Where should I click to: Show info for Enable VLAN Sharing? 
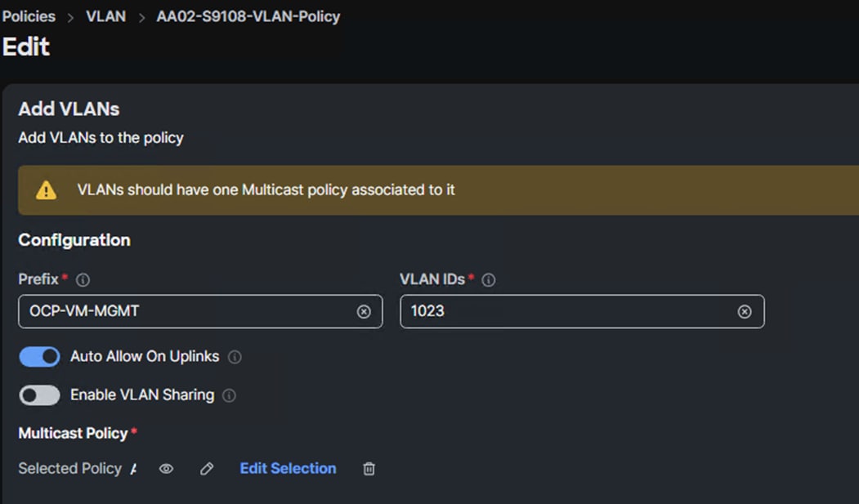(x=230, y=395)
